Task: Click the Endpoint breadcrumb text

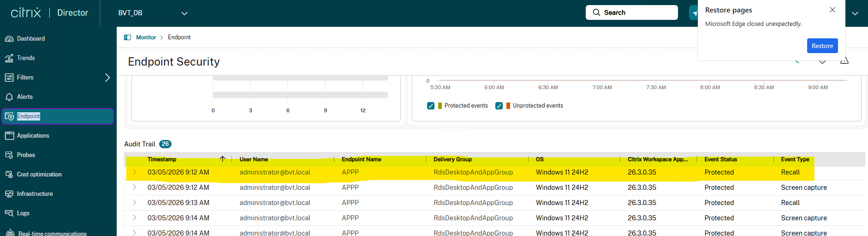Action: [179, 37]
